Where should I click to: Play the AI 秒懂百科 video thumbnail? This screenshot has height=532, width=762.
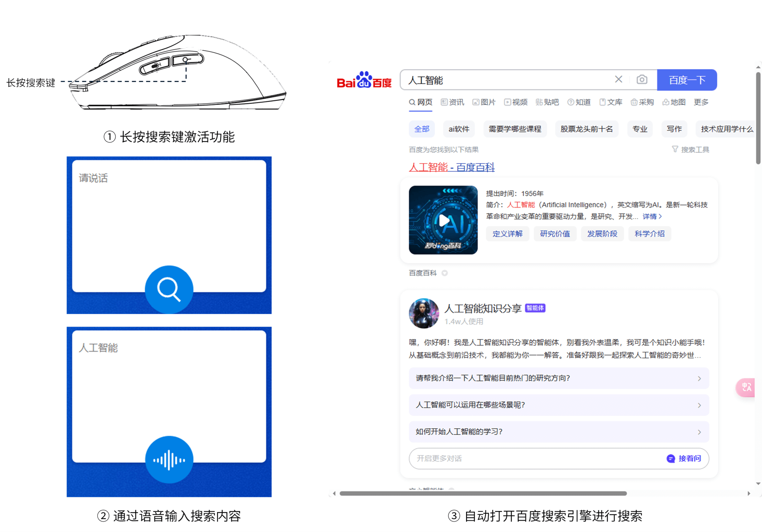[443, 220]
